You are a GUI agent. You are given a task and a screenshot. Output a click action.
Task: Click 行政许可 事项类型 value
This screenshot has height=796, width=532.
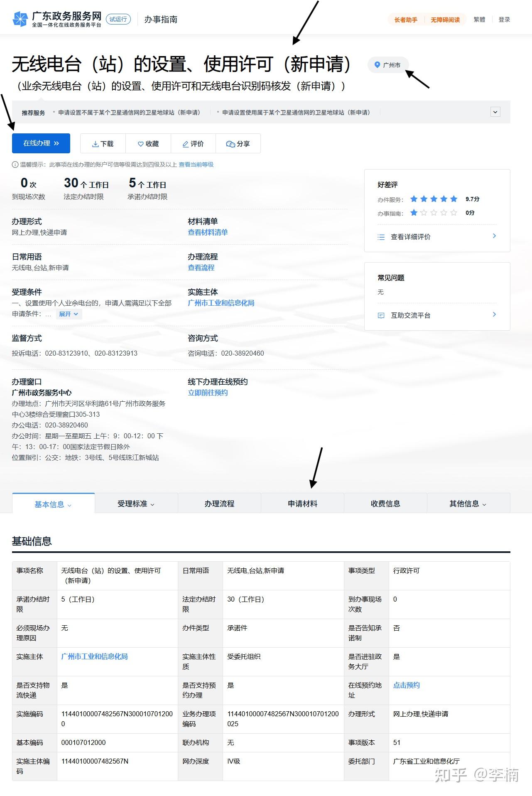pyautogui.click(x=407, y=570)
